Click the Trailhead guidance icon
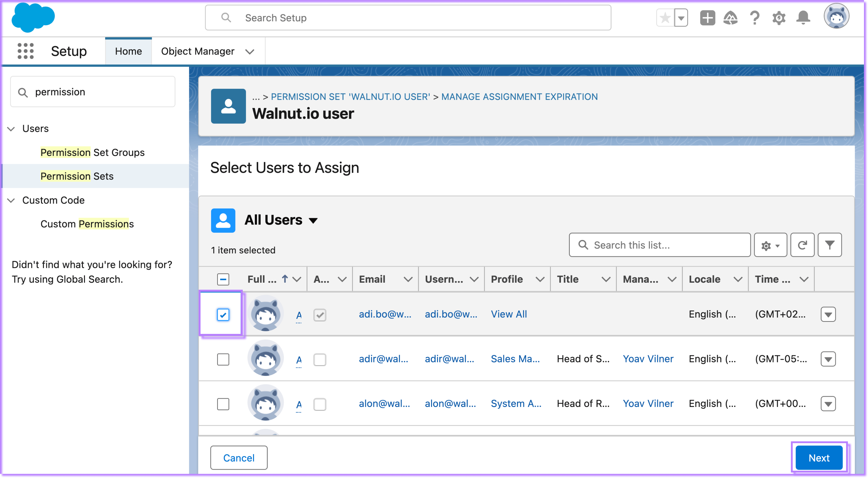 point(730,18)
